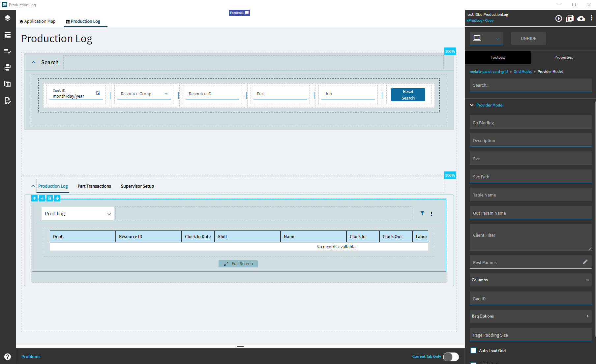Switch to the Toolbox tab
Screen dimensions: 596x364
pyautogui.click(x=498, y=57)
